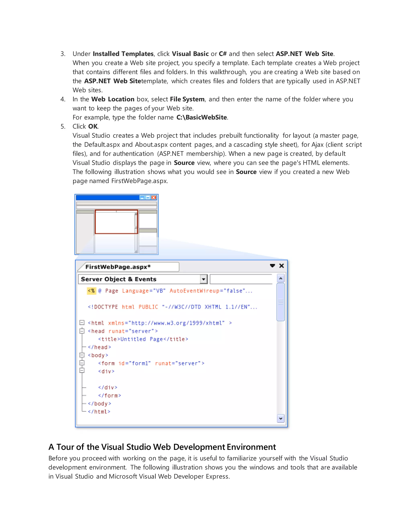Close the FirstWebPage.aspx editor pane
Image resolution: width=411 pixels, height=532 pixels.
282,266
